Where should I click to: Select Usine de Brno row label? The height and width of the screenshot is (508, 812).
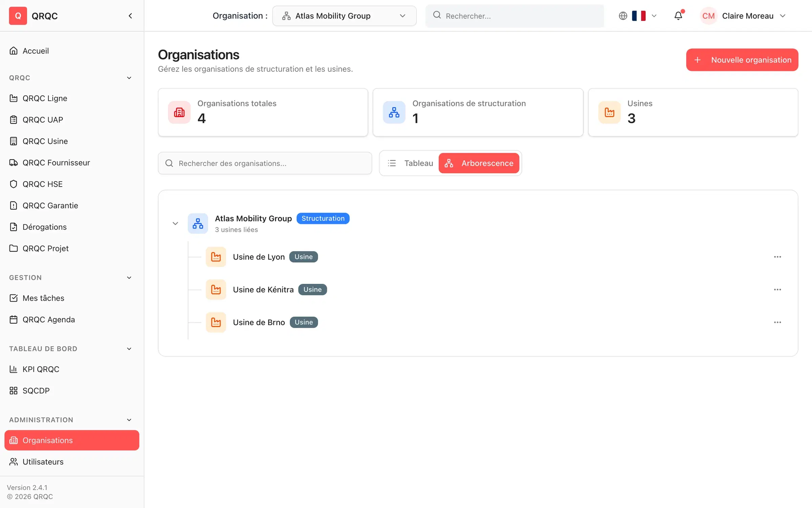click(259, 322)
